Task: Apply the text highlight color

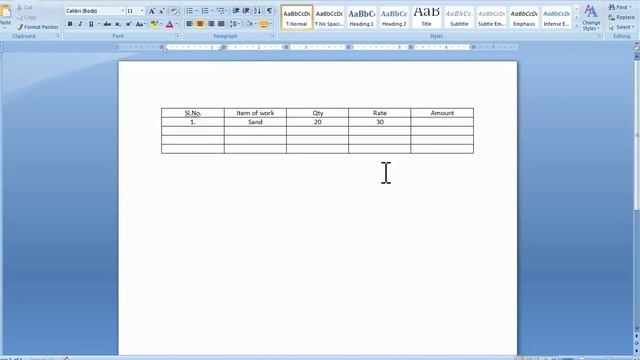Action: [x=154, y=24]
